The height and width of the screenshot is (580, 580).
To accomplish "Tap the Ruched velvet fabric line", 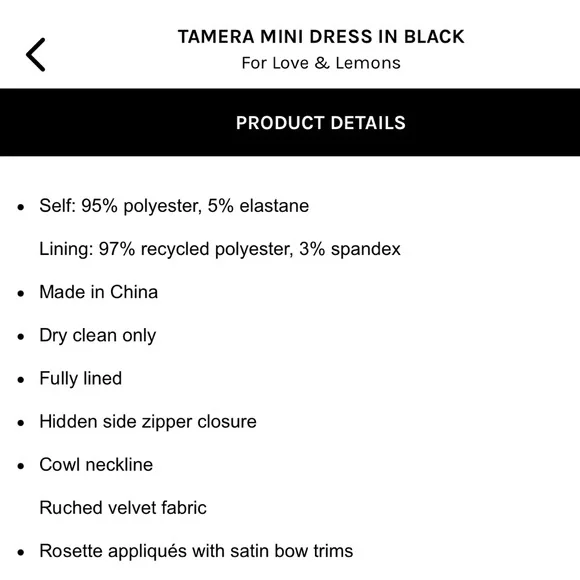I will pos(123,508).
